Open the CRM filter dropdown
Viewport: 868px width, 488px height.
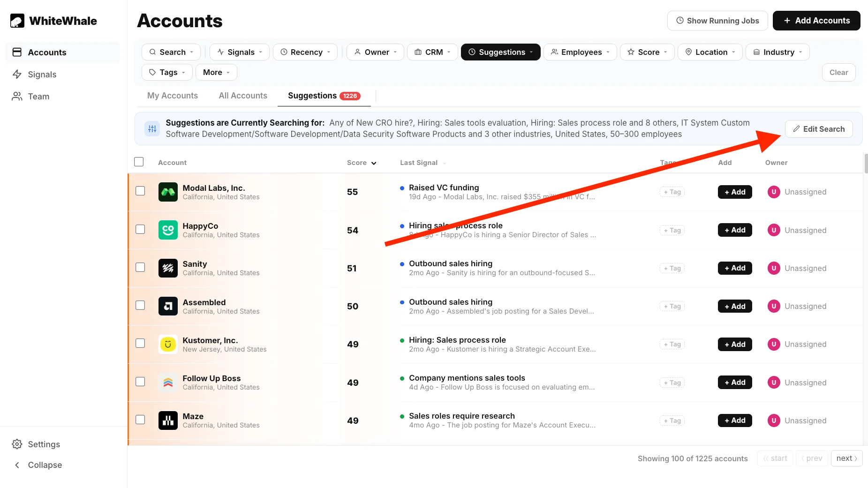click(432, 52)
